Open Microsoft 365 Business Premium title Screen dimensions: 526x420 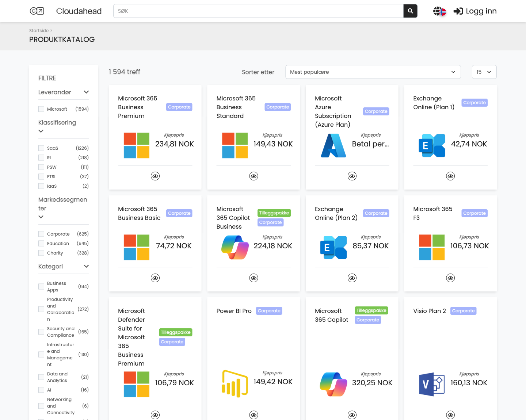138,107
